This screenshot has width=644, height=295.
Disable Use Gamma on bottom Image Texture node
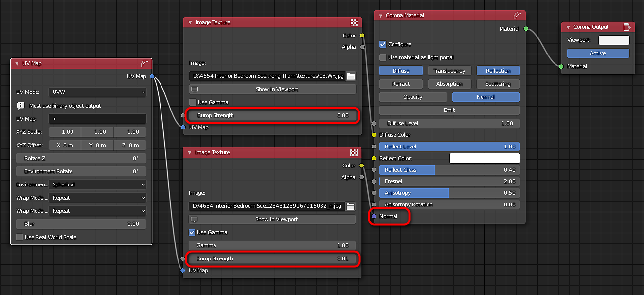(x=193, y=232)
